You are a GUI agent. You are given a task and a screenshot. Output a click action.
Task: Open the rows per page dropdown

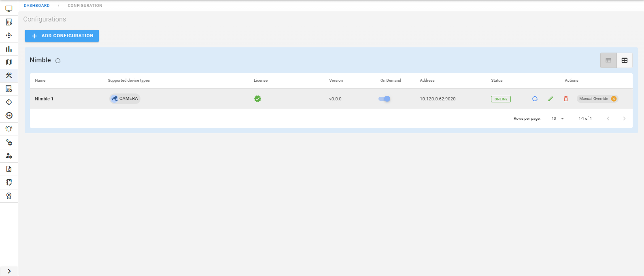558,119
